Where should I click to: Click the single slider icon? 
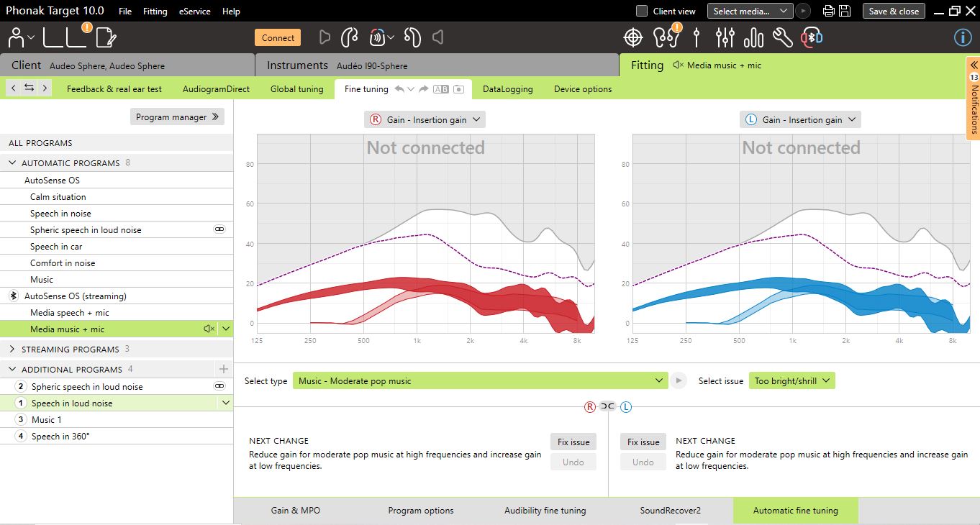[697, 37]
